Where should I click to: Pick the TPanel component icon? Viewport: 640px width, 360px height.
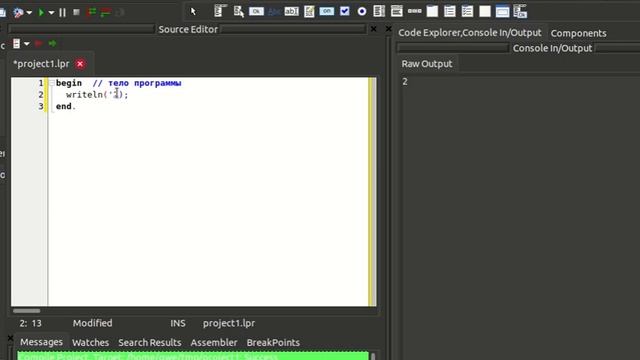click(x=484, y=11)
